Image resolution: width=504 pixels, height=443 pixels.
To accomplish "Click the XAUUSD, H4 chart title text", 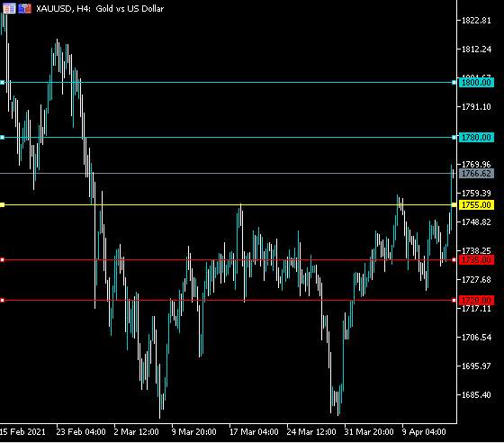I will pos(100,9).
